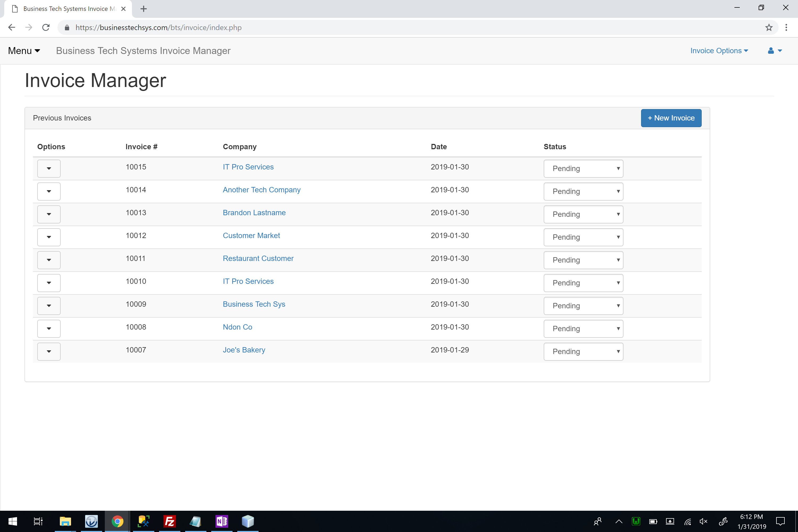Expand options for invoice 10015
Screen dimensions: 798x532
point(49,169)
